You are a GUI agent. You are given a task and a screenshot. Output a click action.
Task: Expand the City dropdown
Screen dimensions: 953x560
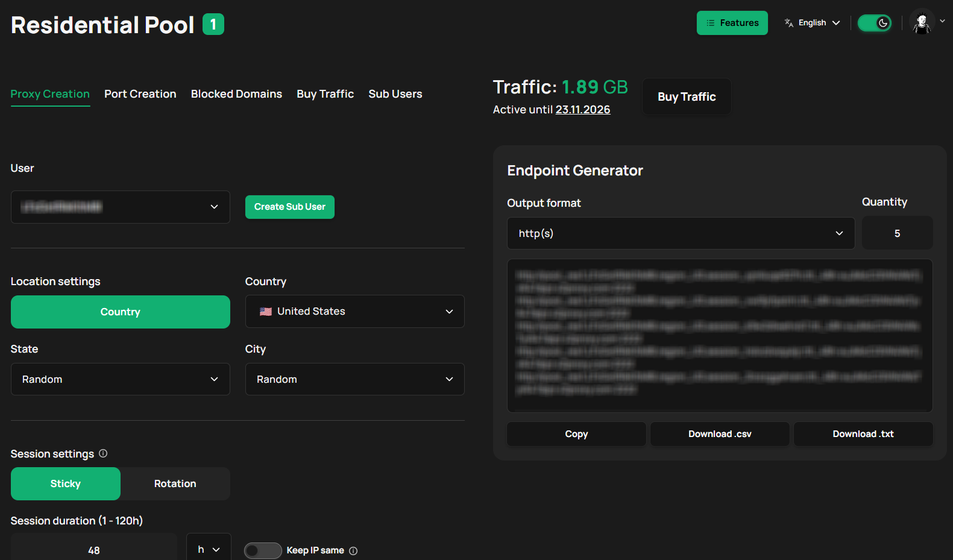pyautogui.click(x=355, y=379)
